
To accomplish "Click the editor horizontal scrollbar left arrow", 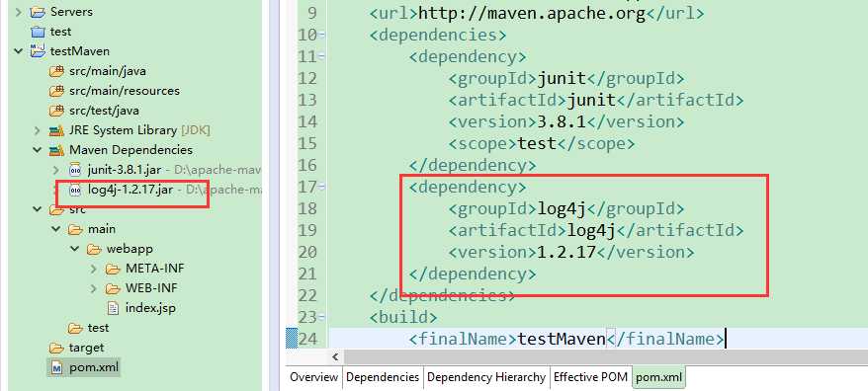I will pyautogui.click(x=335, y=356).
